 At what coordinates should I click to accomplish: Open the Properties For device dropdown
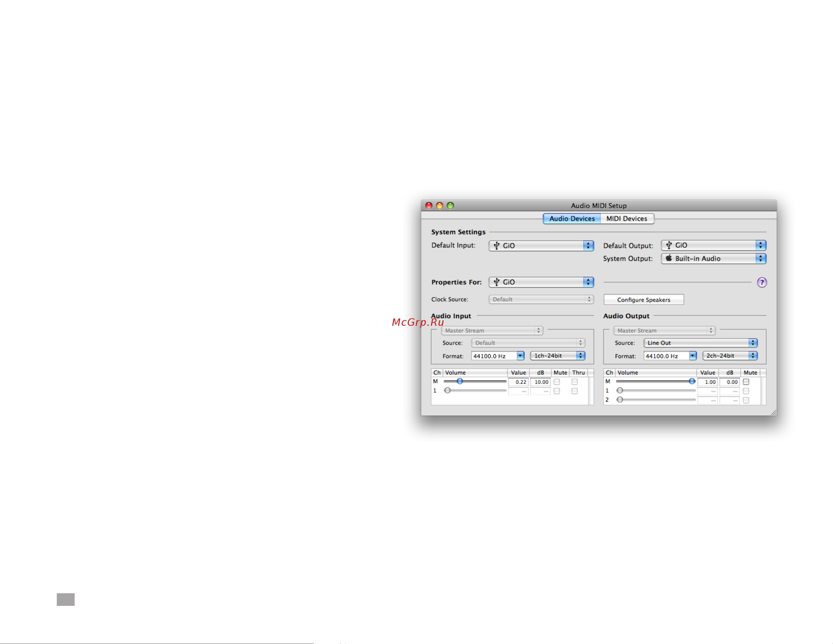[541, 282]
